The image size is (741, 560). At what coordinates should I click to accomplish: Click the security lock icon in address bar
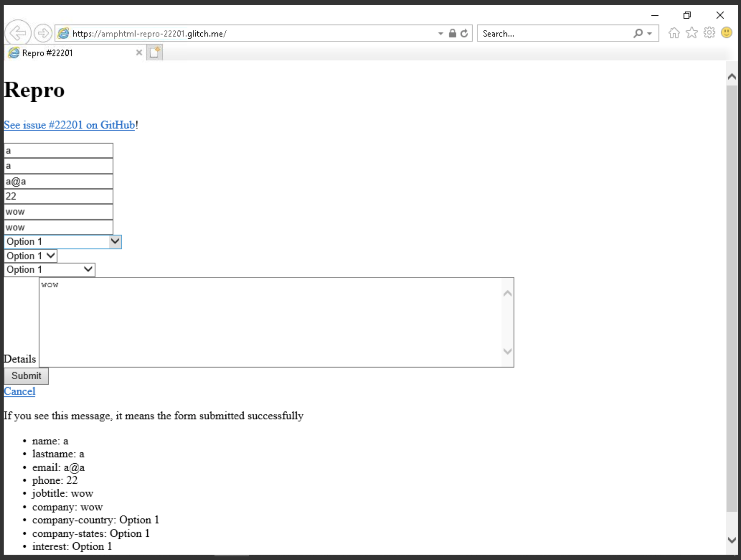452,33
